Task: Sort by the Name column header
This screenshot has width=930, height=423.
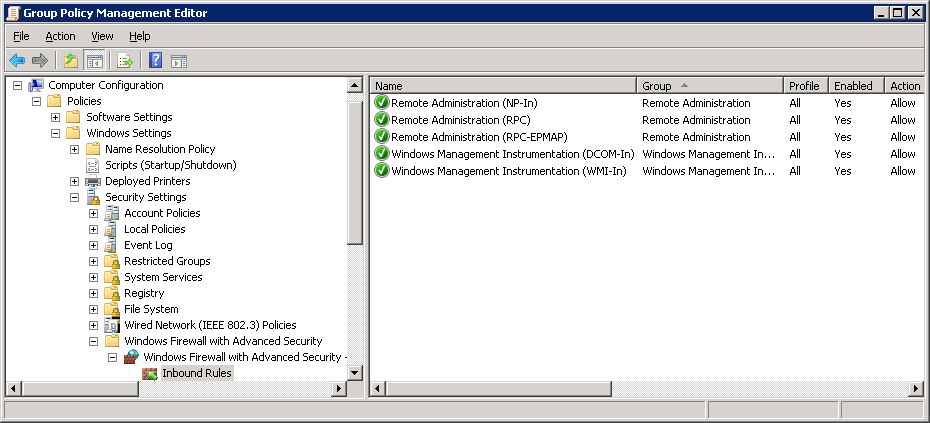Action: coord(504,86)
